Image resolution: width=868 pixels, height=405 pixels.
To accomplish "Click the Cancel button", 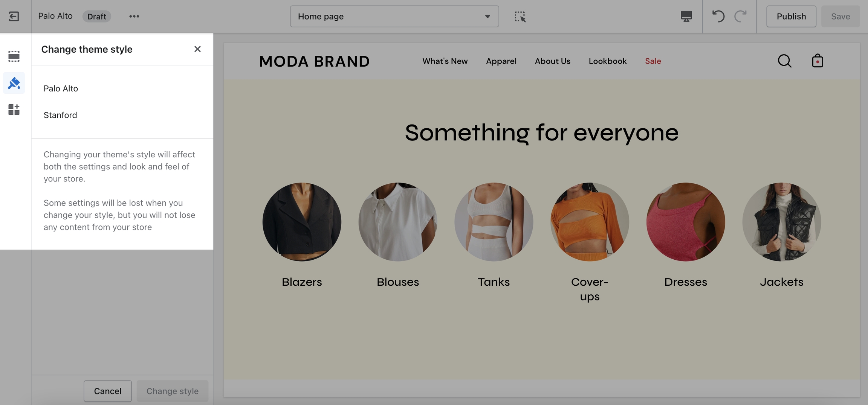I will (108, 391).
